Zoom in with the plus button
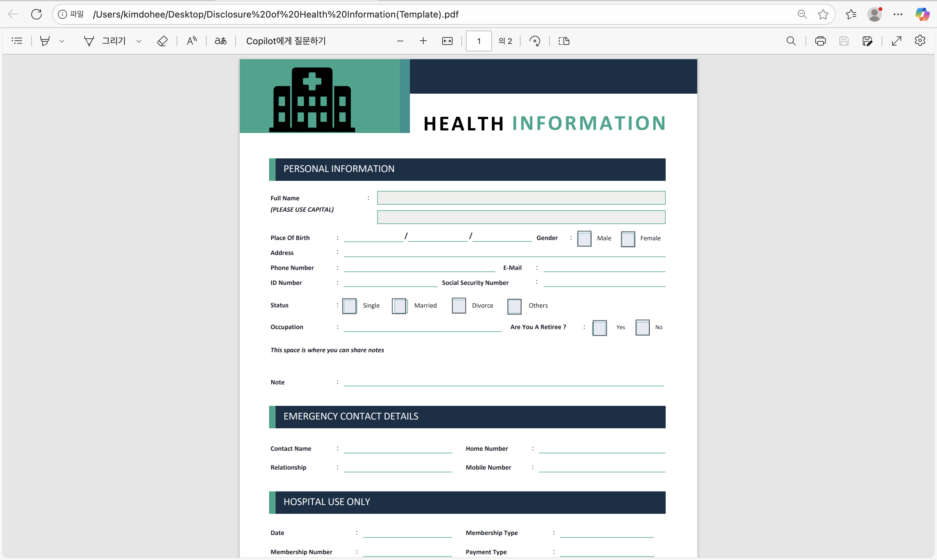The image size is (937, 560). click(x=423, y=41)
